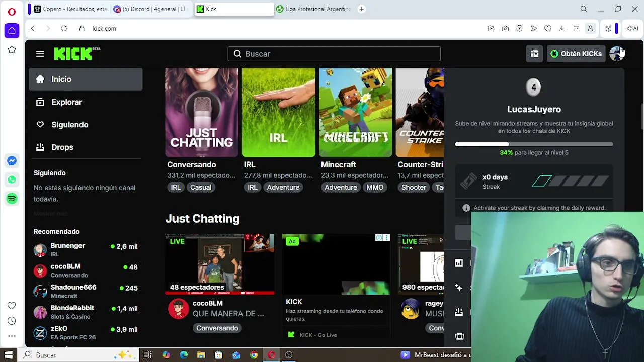Open the profile avatar menu
This screenshot has width=644, height=362.
(x=616, y=54)
